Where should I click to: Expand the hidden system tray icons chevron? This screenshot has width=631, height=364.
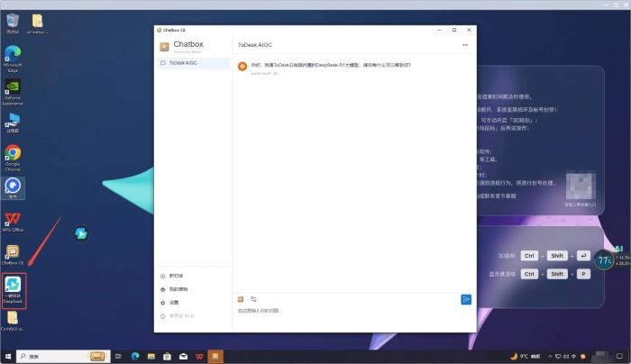(x=550, y=357)
